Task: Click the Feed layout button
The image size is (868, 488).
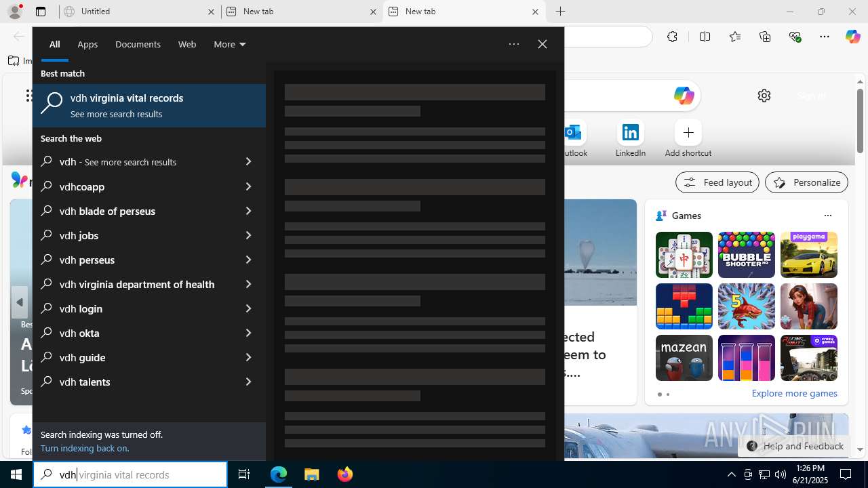Action: pos(717,182)
